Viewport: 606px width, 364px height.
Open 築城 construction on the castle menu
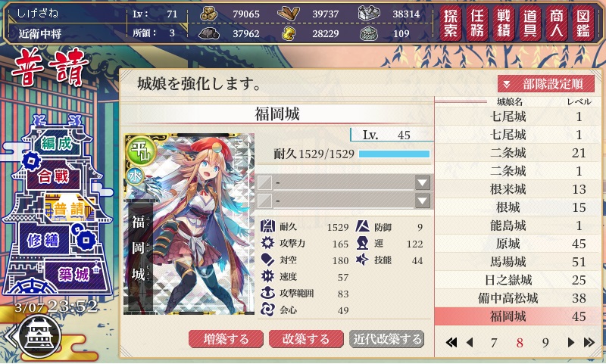coord(73,275)
